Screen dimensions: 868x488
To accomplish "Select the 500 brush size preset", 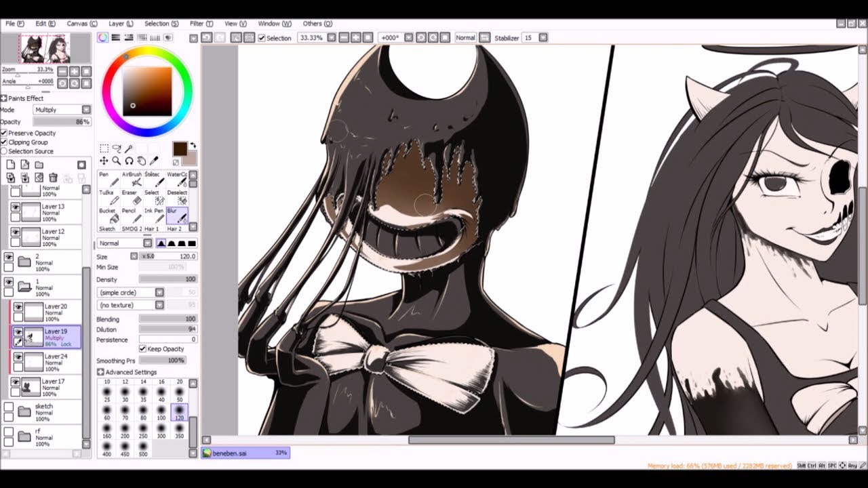I will pos(143,448).
